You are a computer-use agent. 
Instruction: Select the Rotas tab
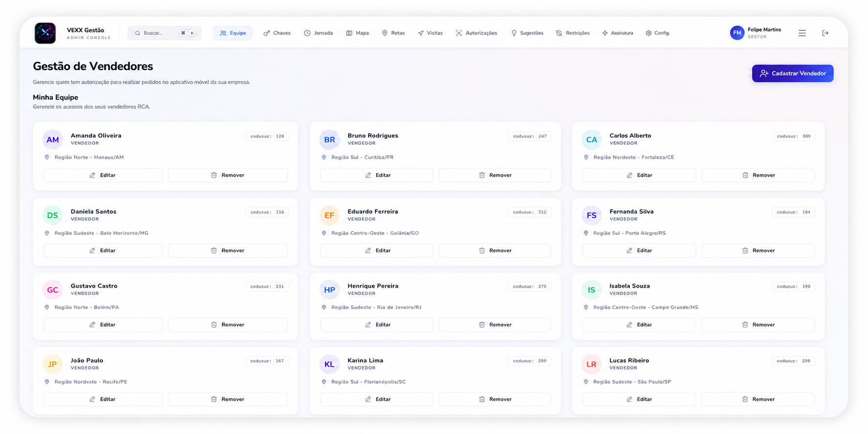[x=393, y=33]
